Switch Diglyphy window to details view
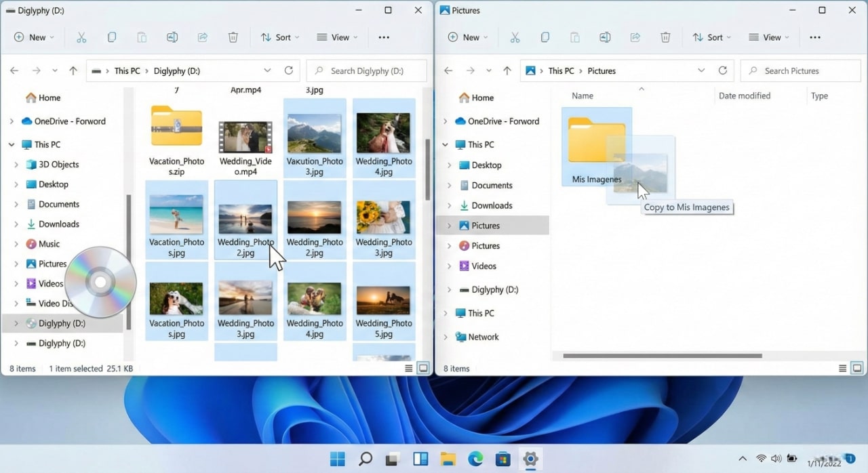Image resolution: width=868 pixels, height=473 pixels. pyautogui.click(x=408, y=368)
